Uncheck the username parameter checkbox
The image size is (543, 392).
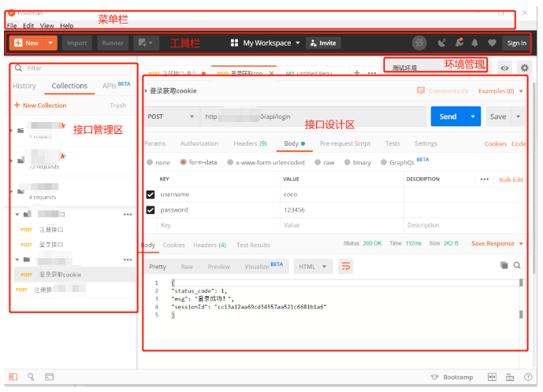tap(151, 194)
